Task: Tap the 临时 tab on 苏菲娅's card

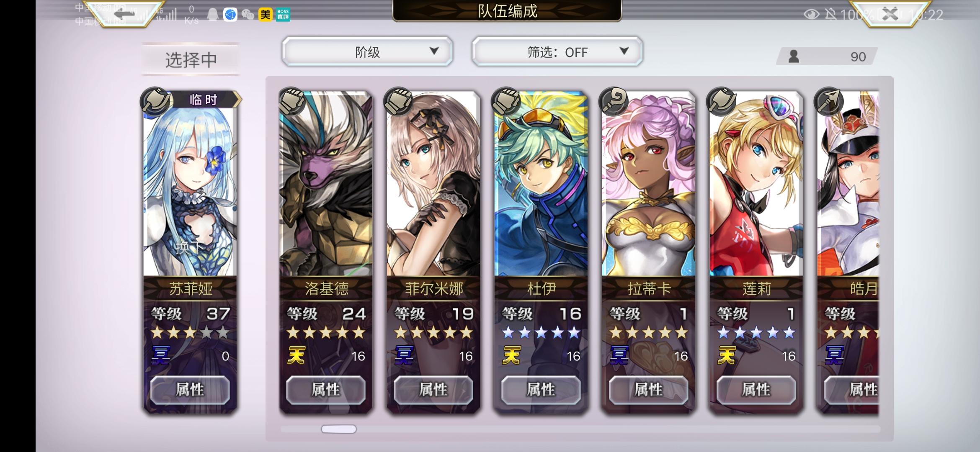Action: (x=204, y=100)
